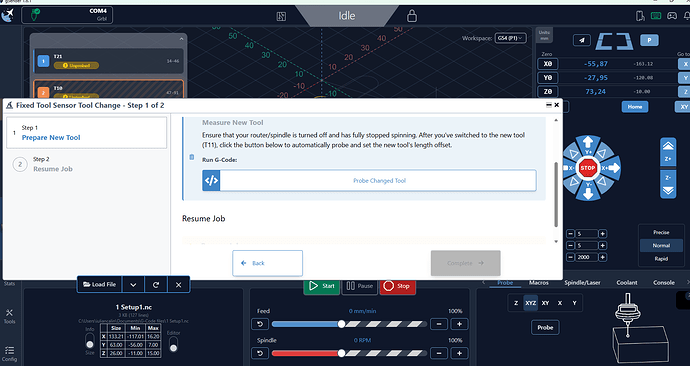
Task: Open the recent files dropdown arrow
Action: click(x=133, y=285)
